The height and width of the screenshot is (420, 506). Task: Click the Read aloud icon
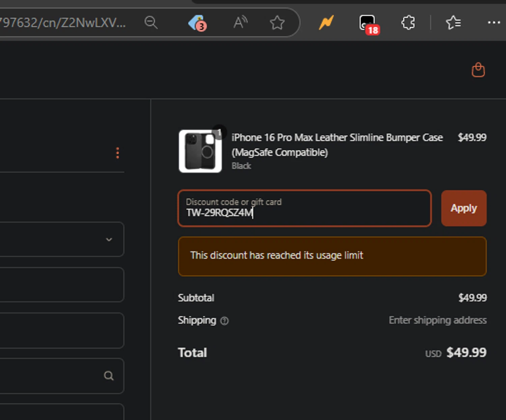click(241, 23)
